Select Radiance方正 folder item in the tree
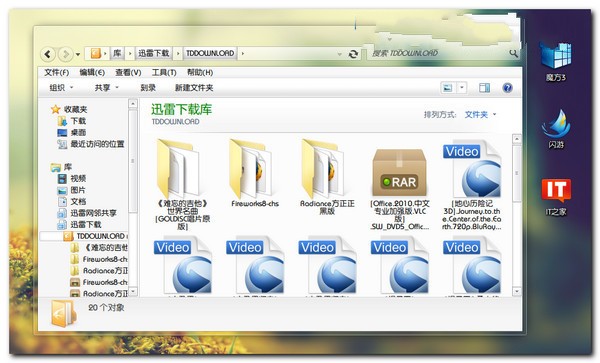 [99, 270]
